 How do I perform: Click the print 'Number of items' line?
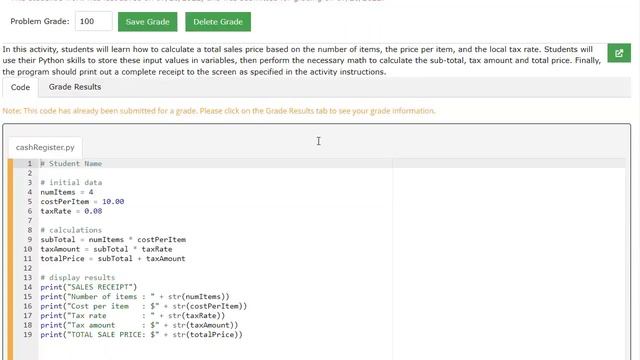pyautogui.click(x=135, y=297)
